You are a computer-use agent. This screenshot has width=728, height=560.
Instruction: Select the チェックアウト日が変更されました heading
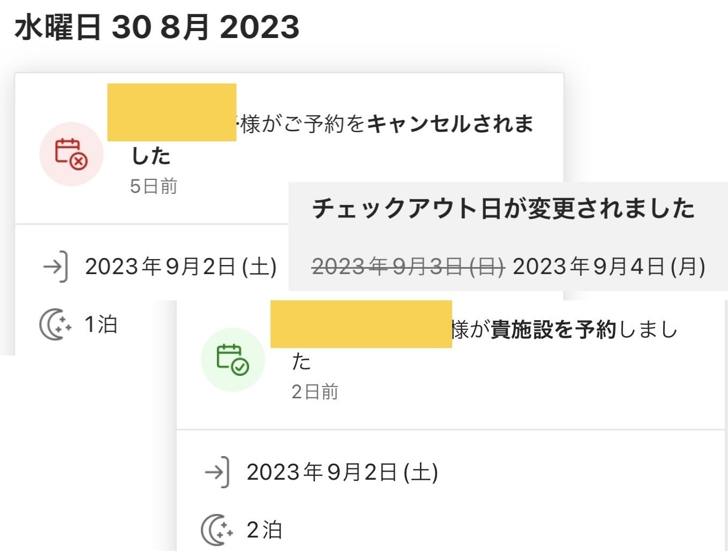point(504,208)
